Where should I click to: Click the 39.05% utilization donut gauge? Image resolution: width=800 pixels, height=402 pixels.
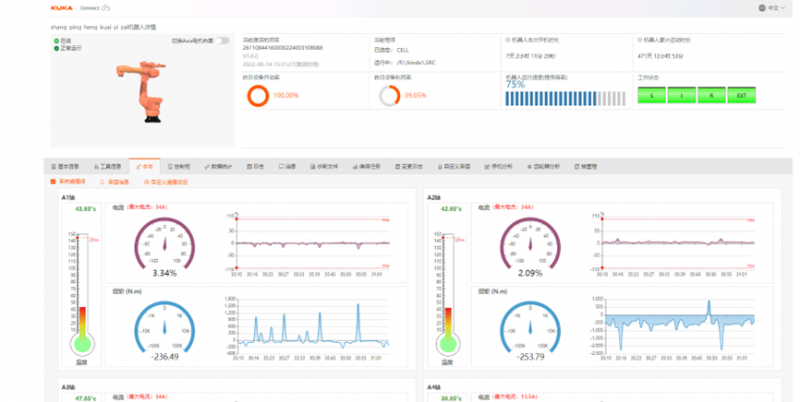coord(389,95)
